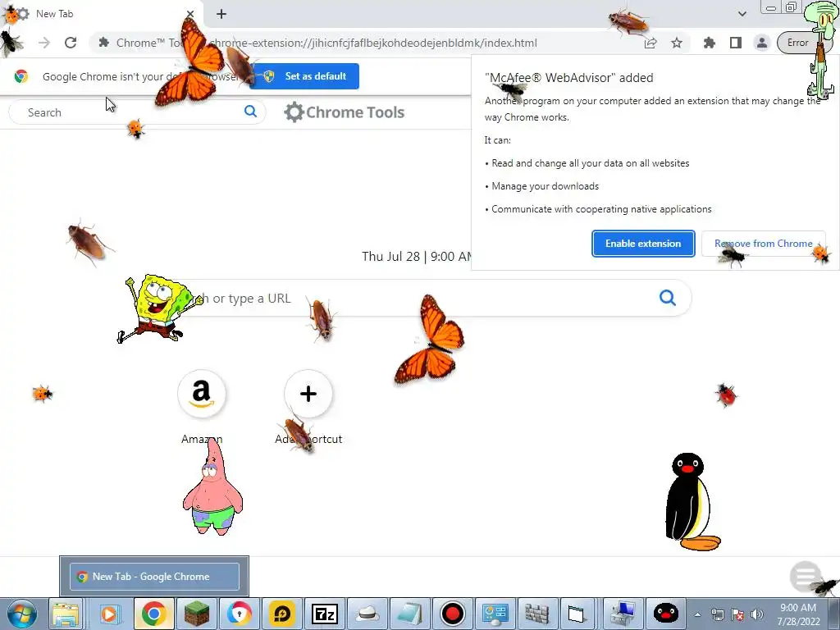
Task: Click the chrome-extension address bar URL
Action: [373, 43]
